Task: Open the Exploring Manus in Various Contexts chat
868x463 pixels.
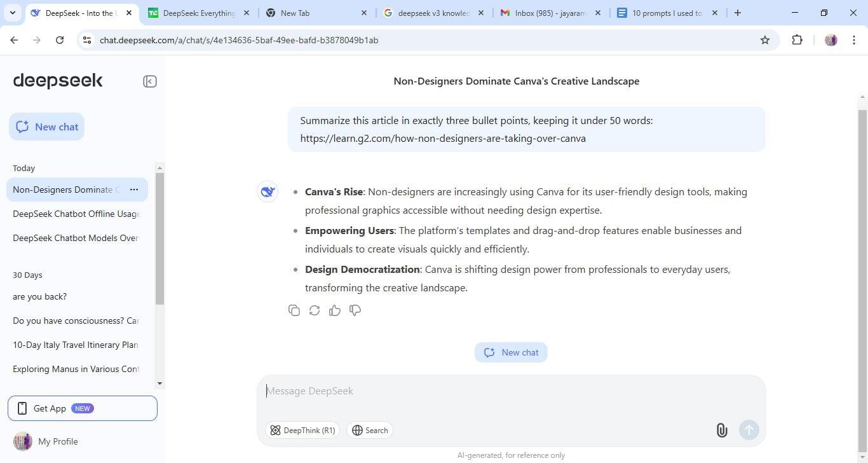Action: [77, 369]
